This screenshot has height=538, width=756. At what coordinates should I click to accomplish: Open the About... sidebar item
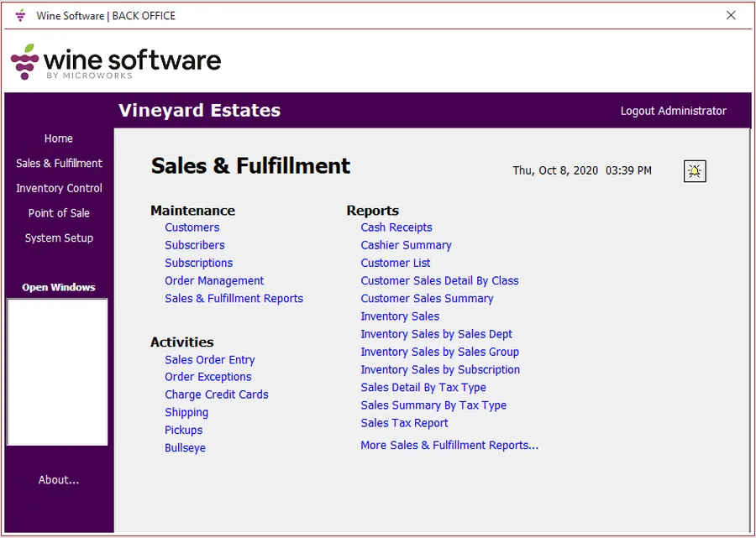pyautogui.click(x=58, y=480)
